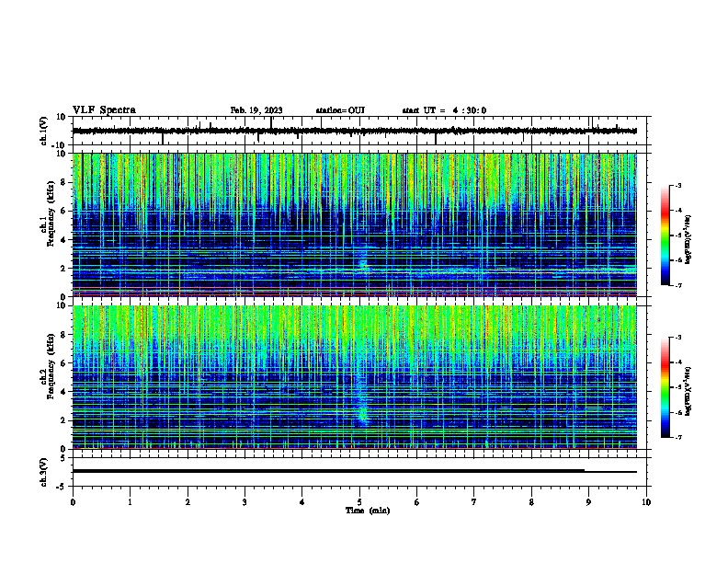
Task: Click the ch.2 spectrogram color scale bar
Action: point(665,387)
